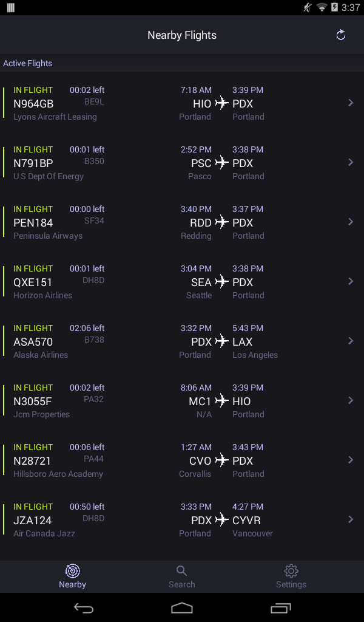Expand ASA570 flight details chevron

[x=351, y=341]
